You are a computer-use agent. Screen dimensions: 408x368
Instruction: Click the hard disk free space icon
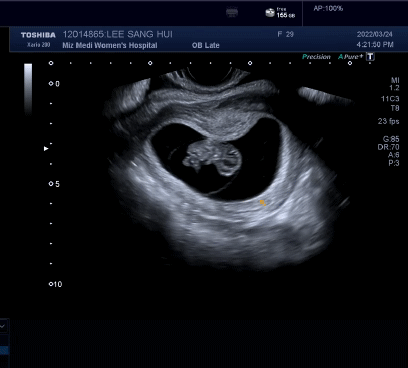pos(270,13)
